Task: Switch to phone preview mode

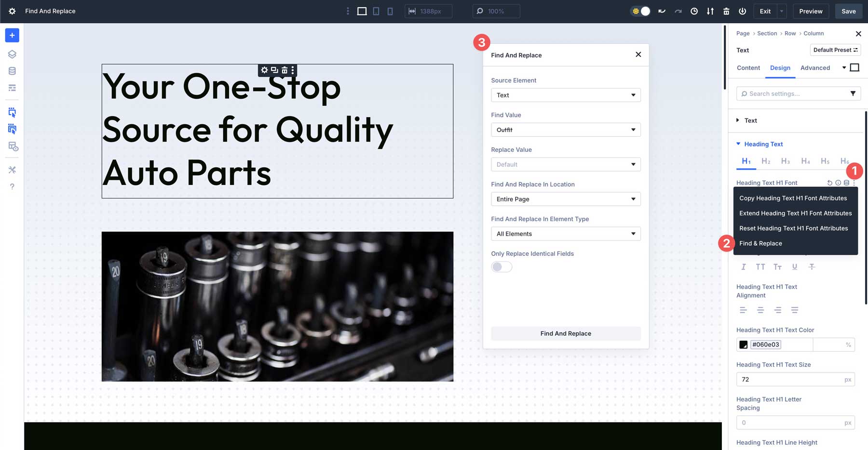Action: 390,11
